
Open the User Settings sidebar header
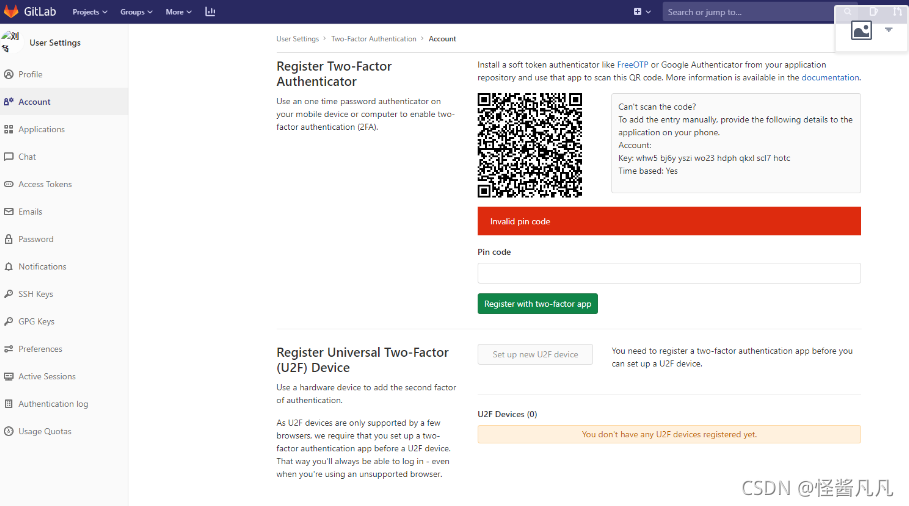tap(55, 42)
